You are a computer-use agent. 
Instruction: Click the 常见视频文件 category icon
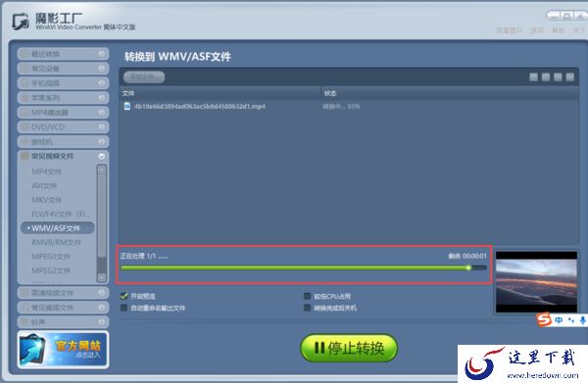click(x=24, y=157)
